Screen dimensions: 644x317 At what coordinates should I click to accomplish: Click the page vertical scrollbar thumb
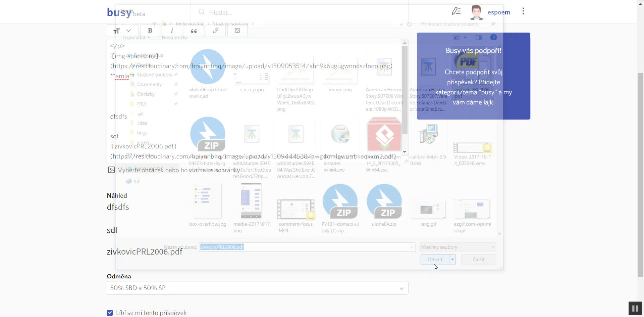pos(640,175)
